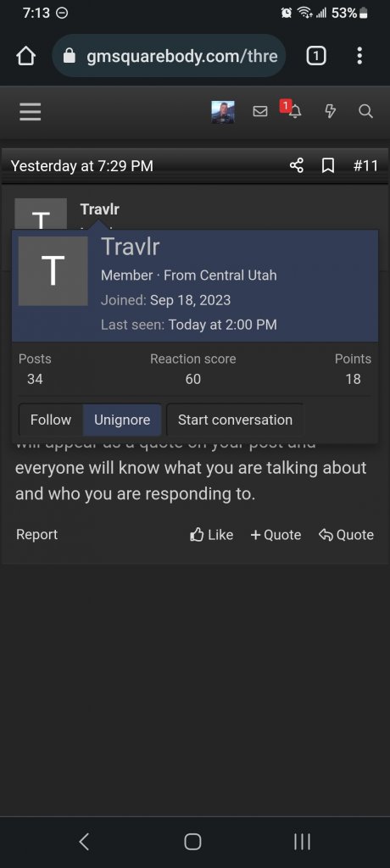Open the alerts bell with notification badge
This screenshot has height=868, width=390.
coord(292,109)
